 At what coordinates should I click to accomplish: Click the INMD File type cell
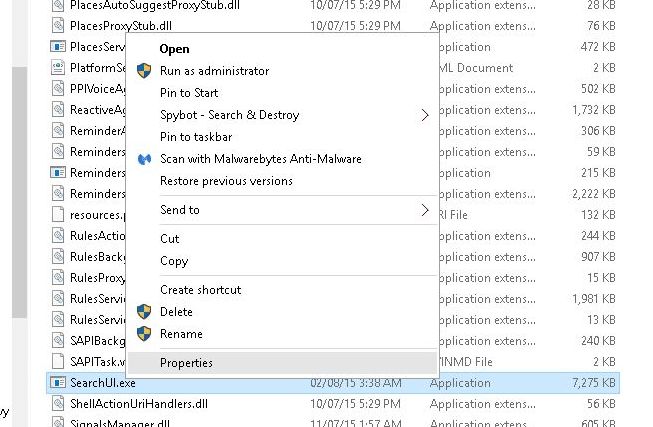click(x=466, y=362)
